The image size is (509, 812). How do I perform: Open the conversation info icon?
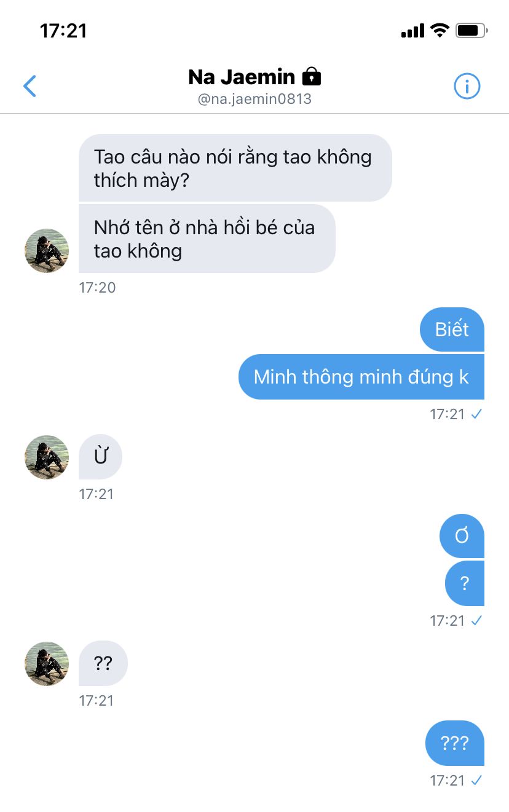click(467, 86)
